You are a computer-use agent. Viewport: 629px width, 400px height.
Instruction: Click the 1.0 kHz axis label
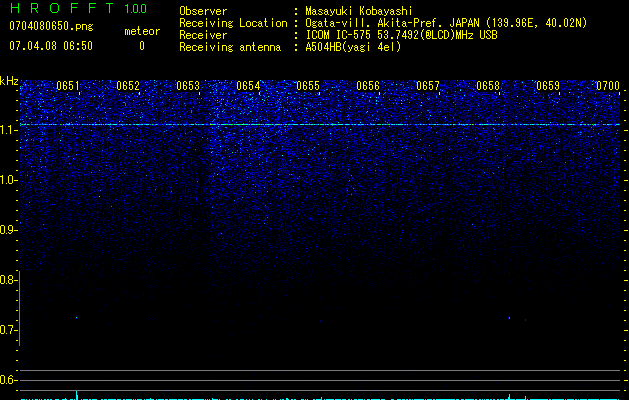pos(8,180)
